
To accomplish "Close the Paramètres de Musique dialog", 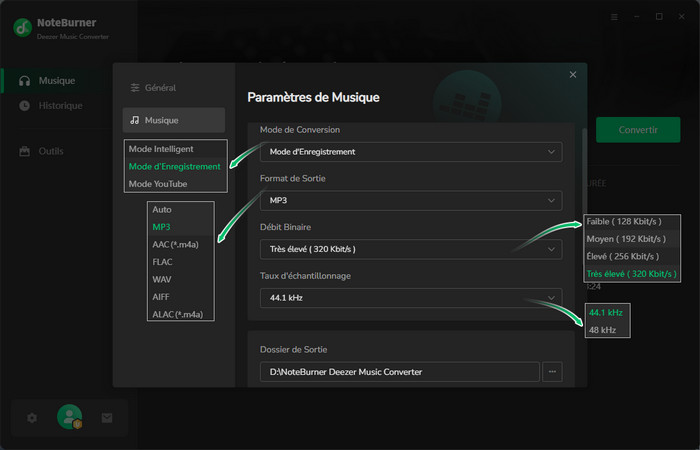I will tap(573, 75).
